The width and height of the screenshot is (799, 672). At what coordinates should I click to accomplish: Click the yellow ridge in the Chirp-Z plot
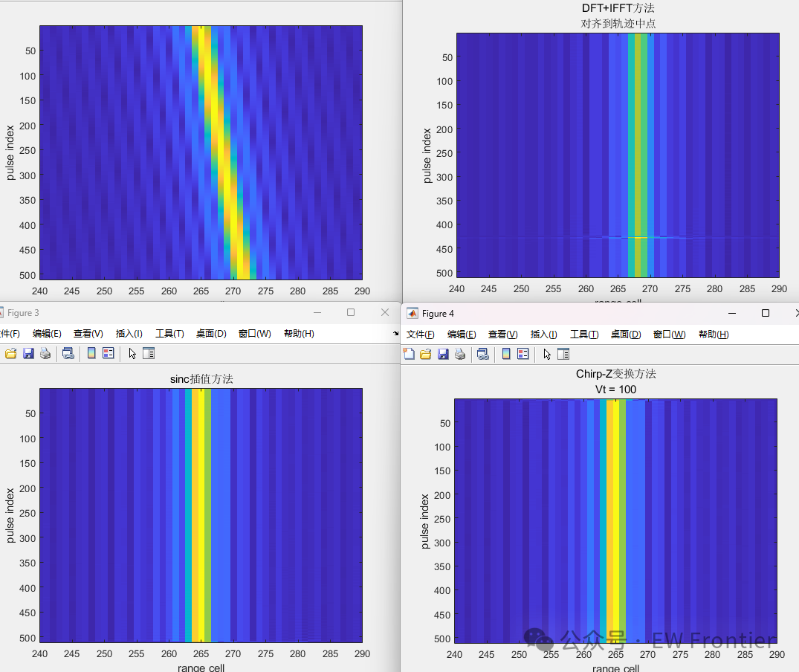616,520
